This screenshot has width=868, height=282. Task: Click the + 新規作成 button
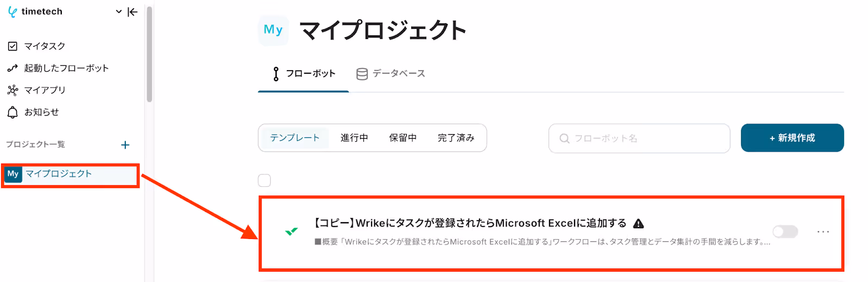point(792,138)
